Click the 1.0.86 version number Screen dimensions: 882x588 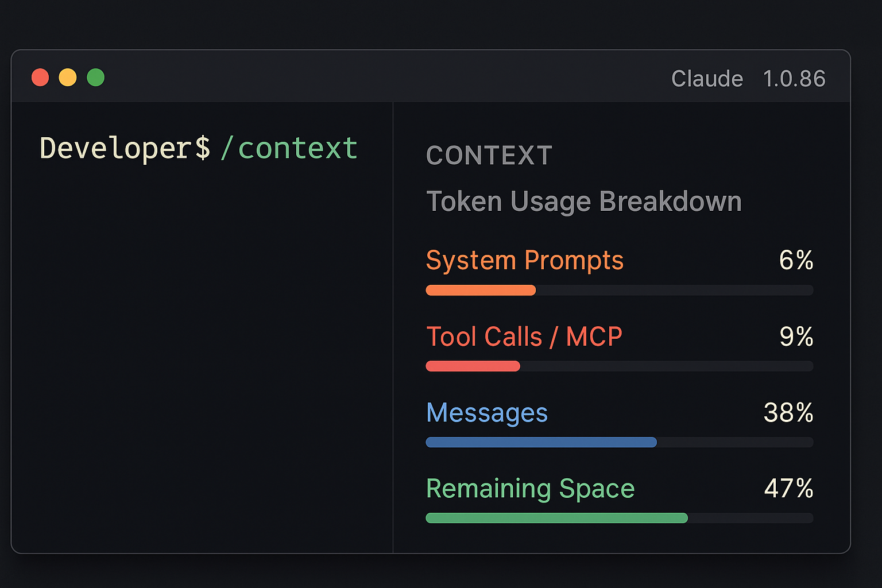point(794,79)
